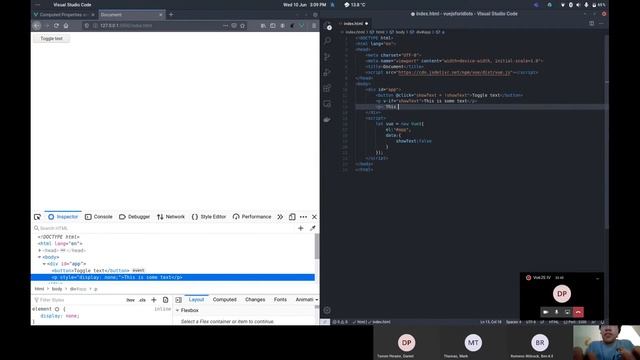Screen dimensions: 640x360
Task: Switch to the Changes sidebar tab
Action: click(255, 300)
